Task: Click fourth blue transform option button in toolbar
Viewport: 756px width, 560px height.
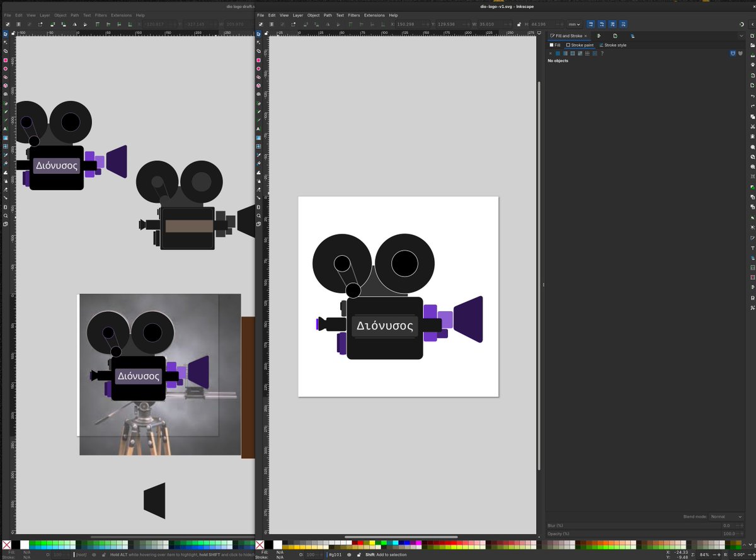Action: (x=624, y=24)
